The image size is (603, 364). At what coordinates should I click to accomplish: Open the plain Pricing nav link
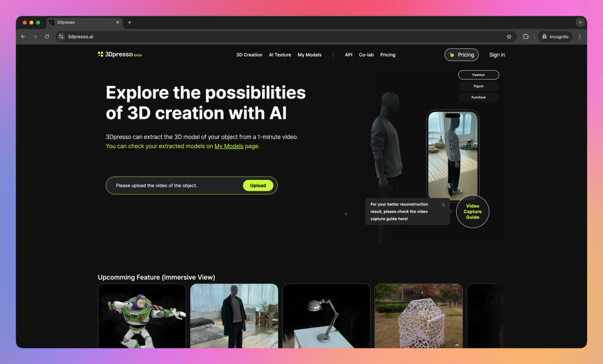point(388,55)
